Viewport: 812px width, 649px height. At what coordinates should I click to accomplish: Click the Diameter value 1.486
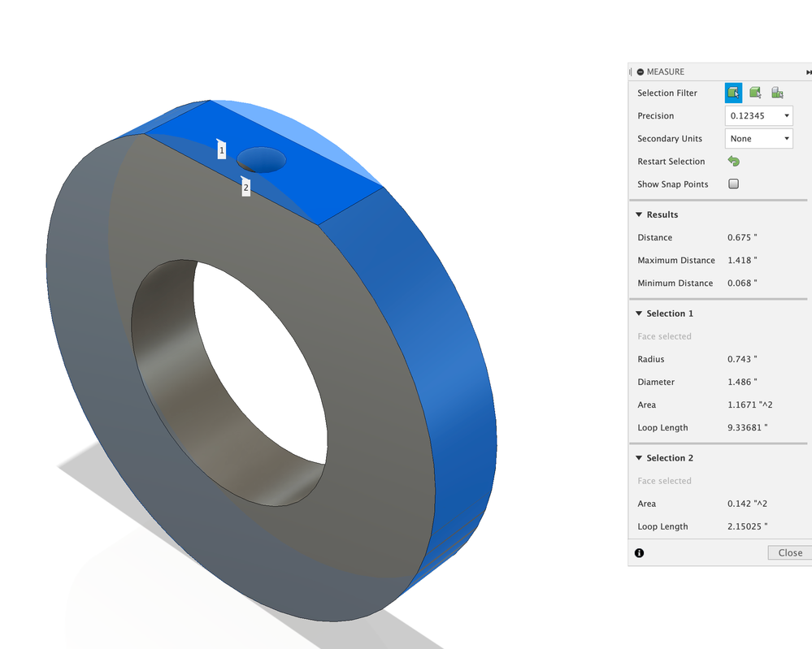tap(742, 382)
